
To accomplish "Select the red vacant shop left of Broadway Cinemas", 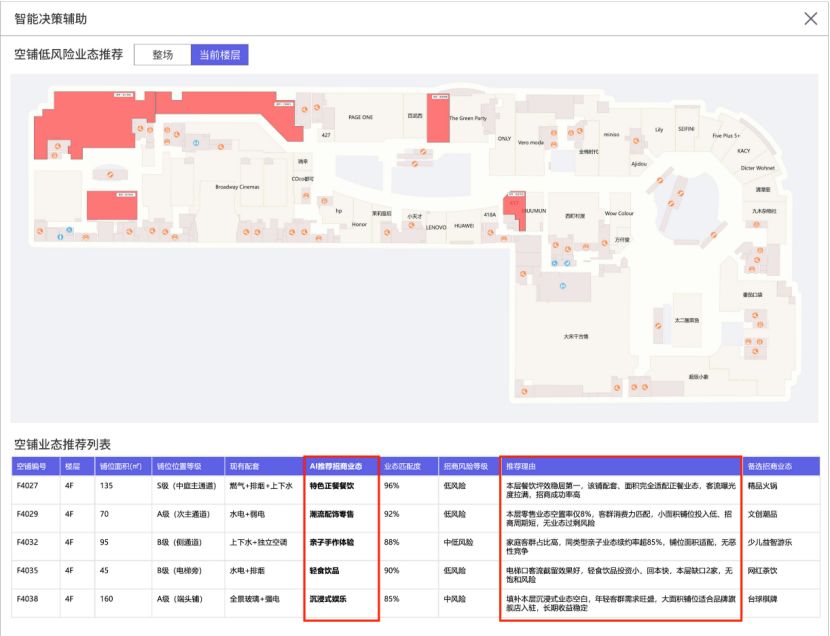I will coord(111,204).
